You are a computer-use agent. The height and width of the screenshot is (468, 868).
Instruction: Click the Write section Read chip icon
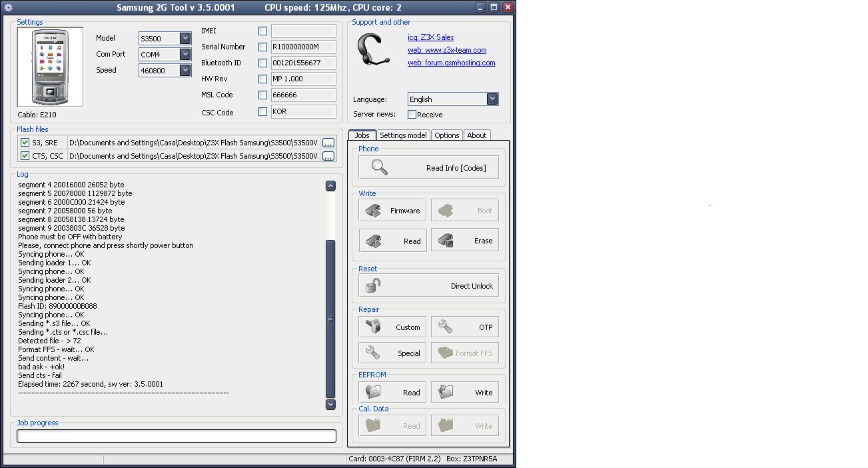(x=374, y=241)
